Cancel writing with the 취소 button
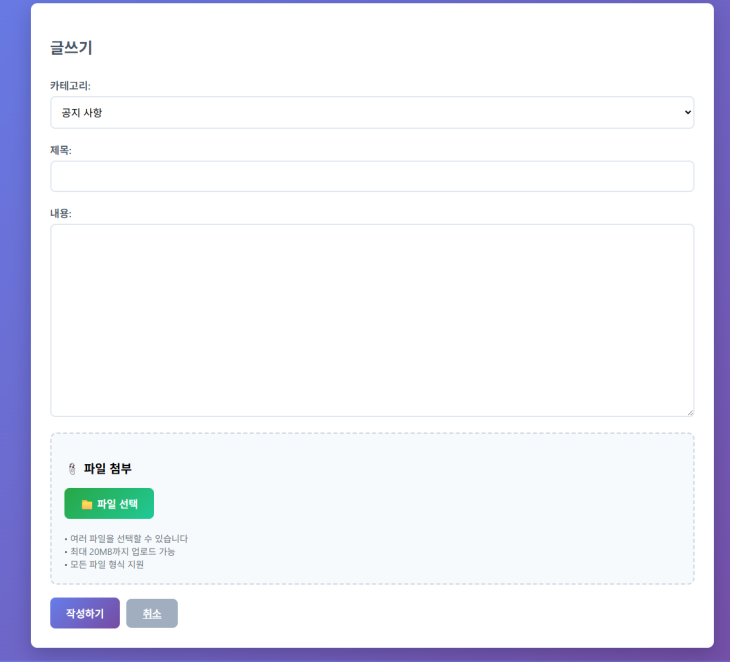This screenshot has height=662, width=730. pos(152,613)
